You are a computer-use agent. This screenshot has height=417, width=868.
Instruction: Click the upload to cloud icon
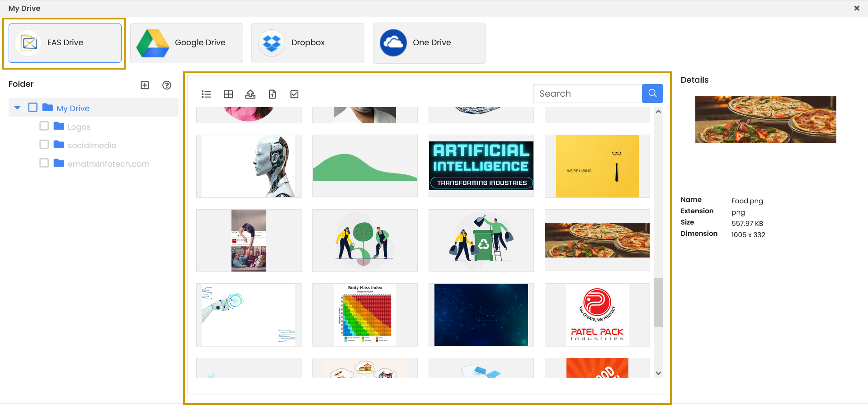250,94
